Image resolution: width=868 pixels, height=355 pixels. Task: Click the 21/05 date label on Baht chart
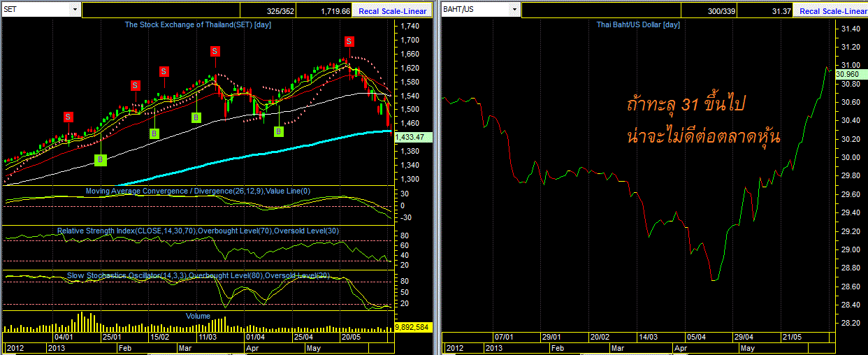click(792, 336)
